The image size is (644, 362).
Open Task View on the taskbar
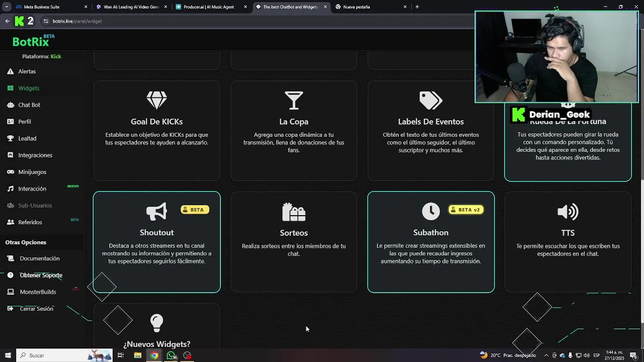121,355
